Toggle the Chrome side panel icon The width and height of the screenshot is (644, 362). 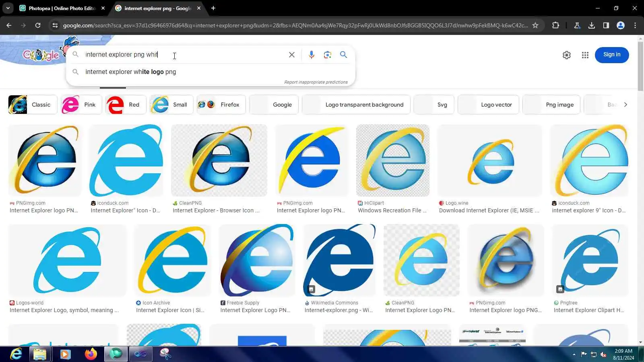[x=606, y=25]
